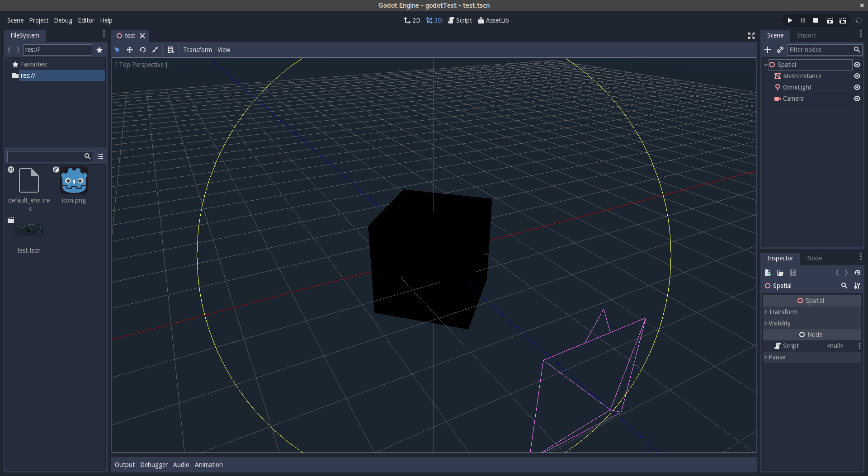Pause the running scene
Viewport: 868px width, 476px height.
803,20
